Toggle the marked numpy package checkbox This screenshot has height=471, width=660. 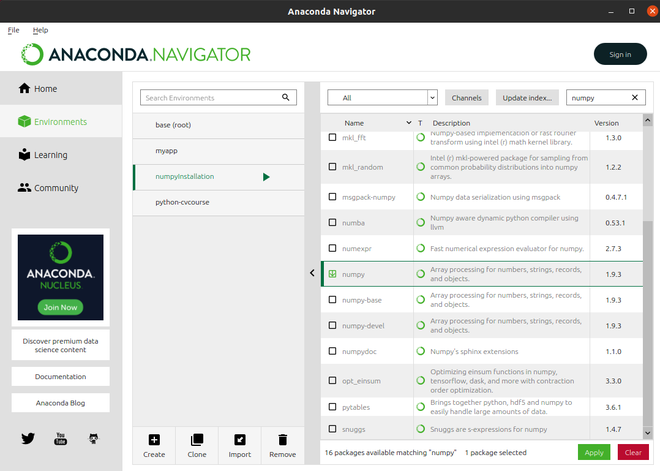(x=333, y=274)
